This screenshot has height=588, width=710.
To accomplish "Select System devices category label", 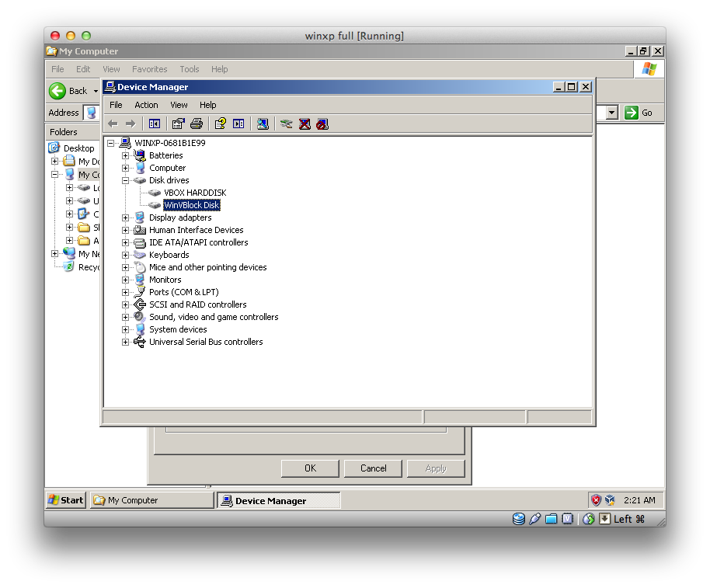I will click(x=178, y=329).
